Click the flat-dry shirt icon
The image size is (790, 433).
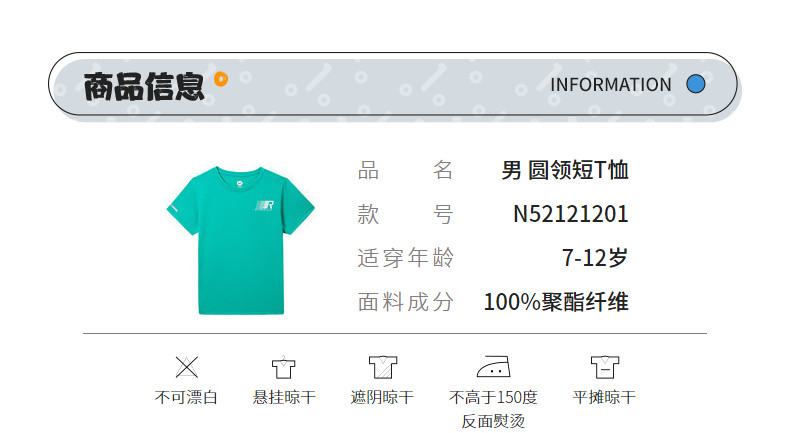pos(603,366)
